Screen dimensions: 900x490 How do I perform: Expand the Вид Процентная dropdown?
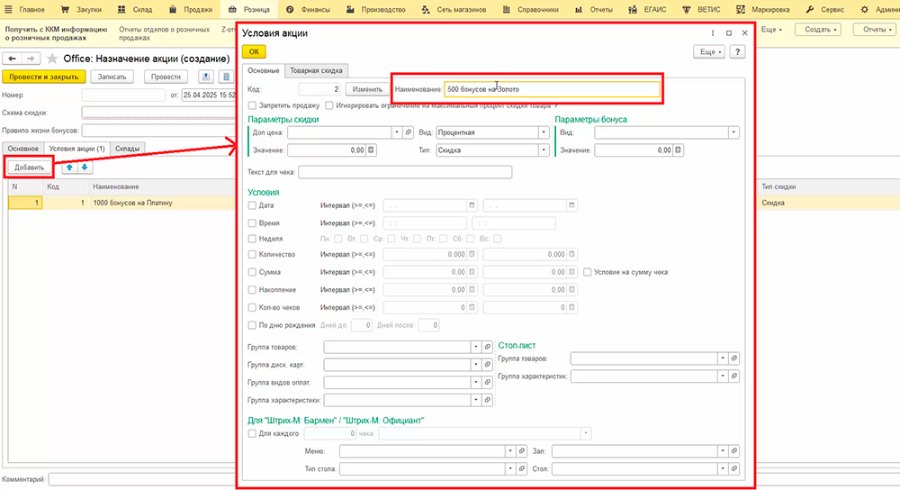pyautogui.click(x=543, y=133)
